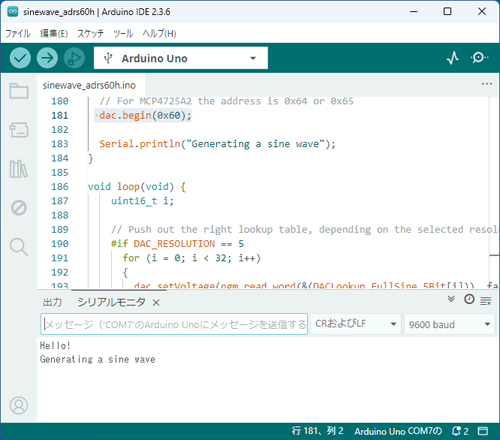
Task: Click line number 186 in gutter
Action: (x=60, y=187)
